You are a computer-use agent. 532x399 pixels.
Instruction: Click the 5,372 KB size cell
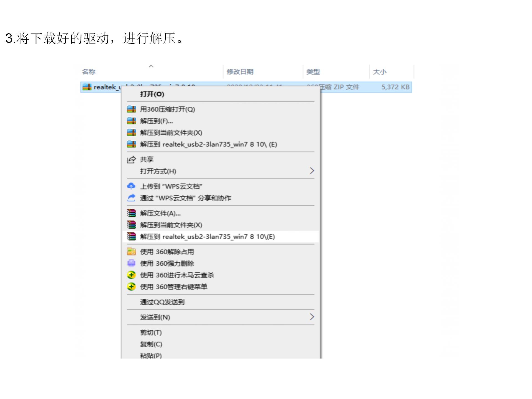(x=395, y=87)
